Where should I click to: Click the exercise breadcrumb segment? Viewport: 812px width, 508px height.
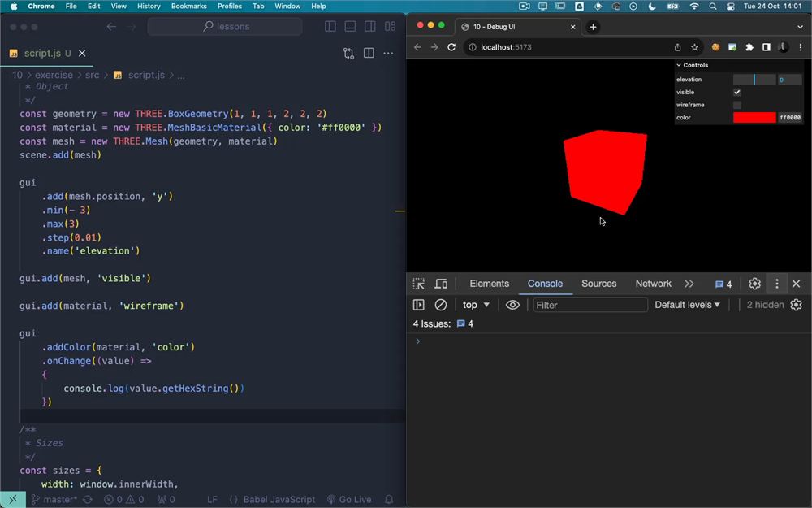coord(54,75)
